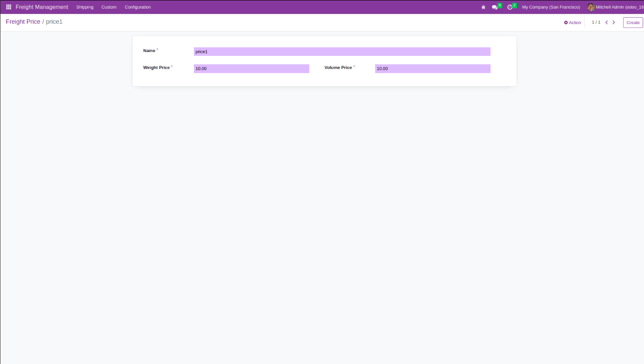Click the Volume Price input field
644x364 pixels.
[432, 68]
